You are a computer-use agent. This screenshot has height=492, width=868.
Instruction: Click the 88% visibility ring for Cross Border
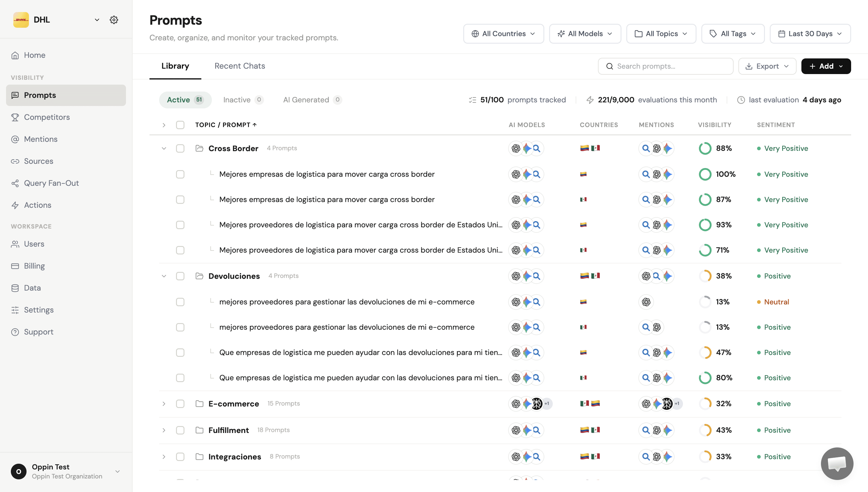[705, 148]
